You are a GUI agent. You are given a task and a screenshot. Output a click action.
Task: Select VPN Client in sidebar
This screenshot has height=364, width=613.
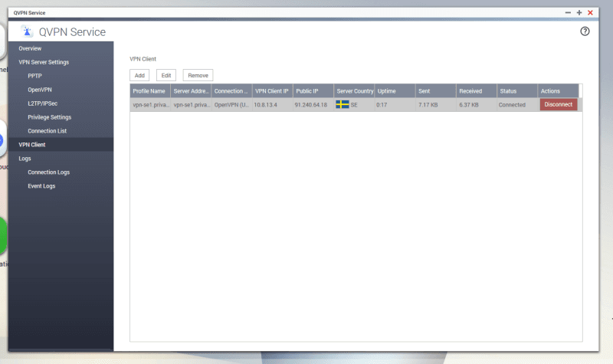32,144
